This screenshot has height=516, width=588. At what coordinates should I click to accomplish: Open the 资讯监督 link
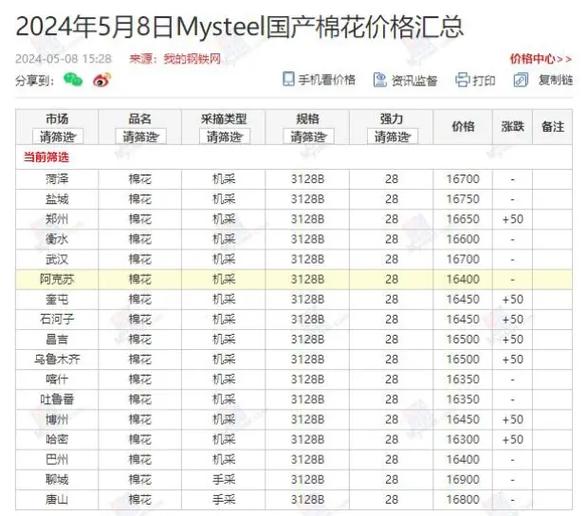[x=414, y=80]
